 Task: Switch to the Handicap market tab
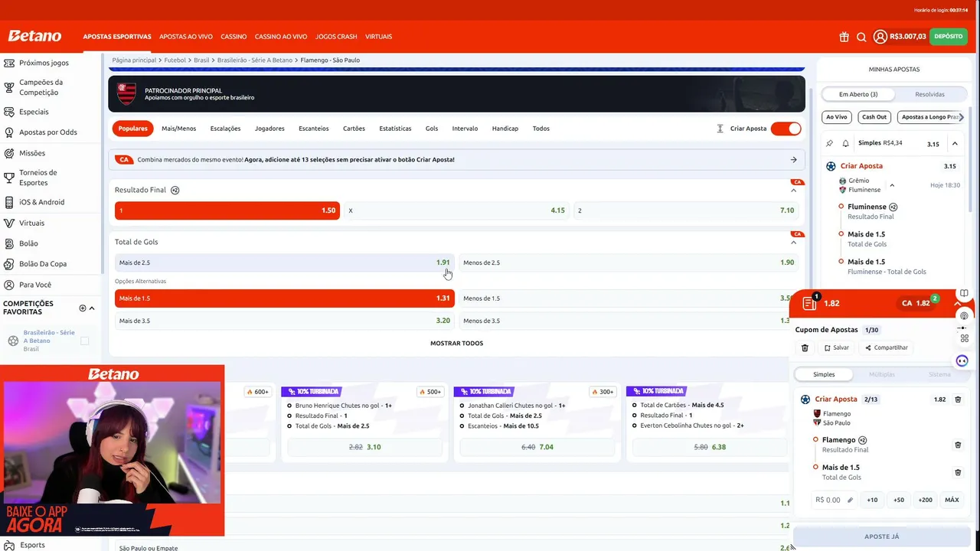505,129
